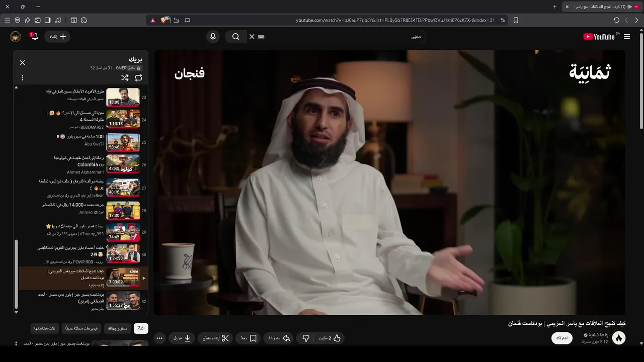The height and width of the screenshot is (362, 644).
Task: Click the main video player
Action: (x=389, y=182)
